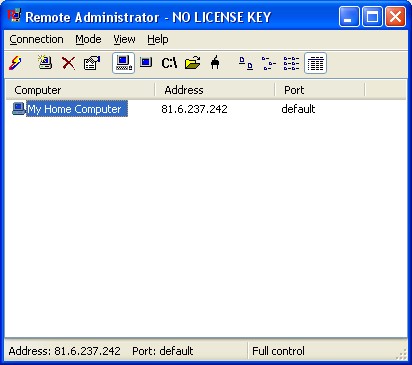Open connection properties toolbar icon

(x=92, y=63)
